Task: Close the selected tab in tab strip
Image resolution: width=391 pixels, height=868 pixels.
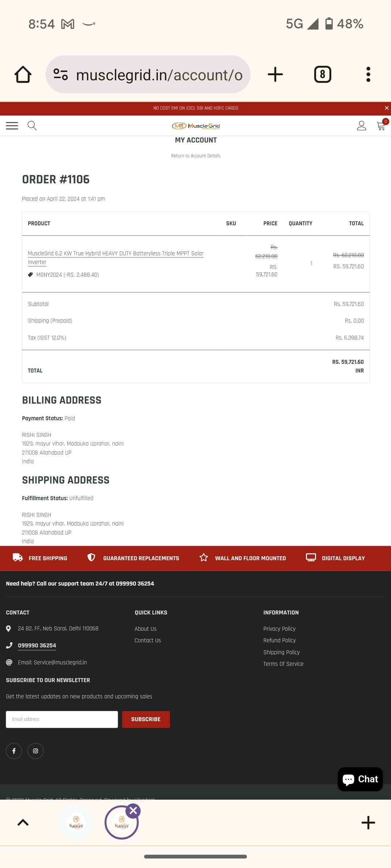Action: (x=133, y=811)
